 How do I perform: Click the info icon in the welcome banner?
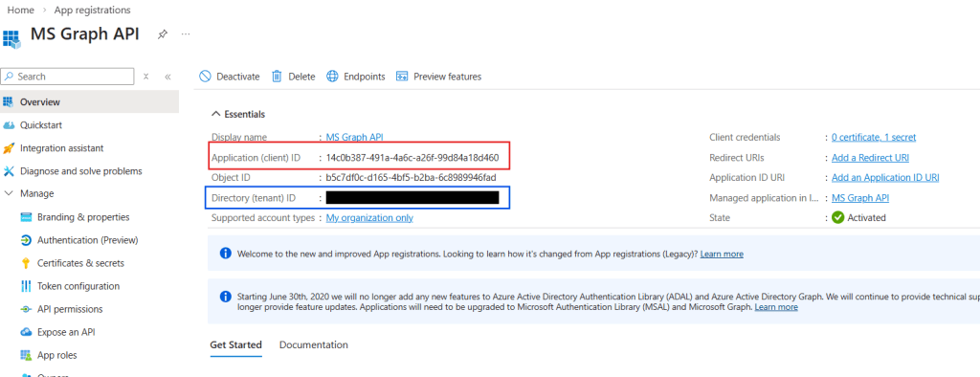(x=226, y=254)
